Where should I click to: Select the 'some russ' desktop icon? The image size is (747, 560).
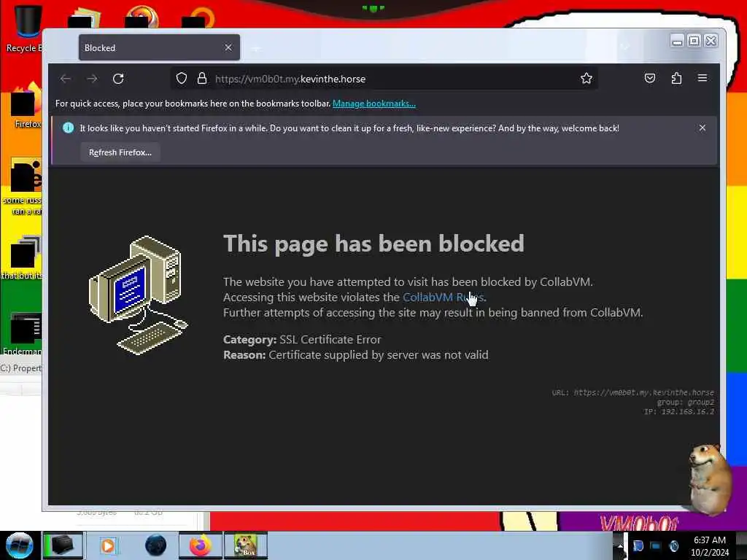point(24,187)
